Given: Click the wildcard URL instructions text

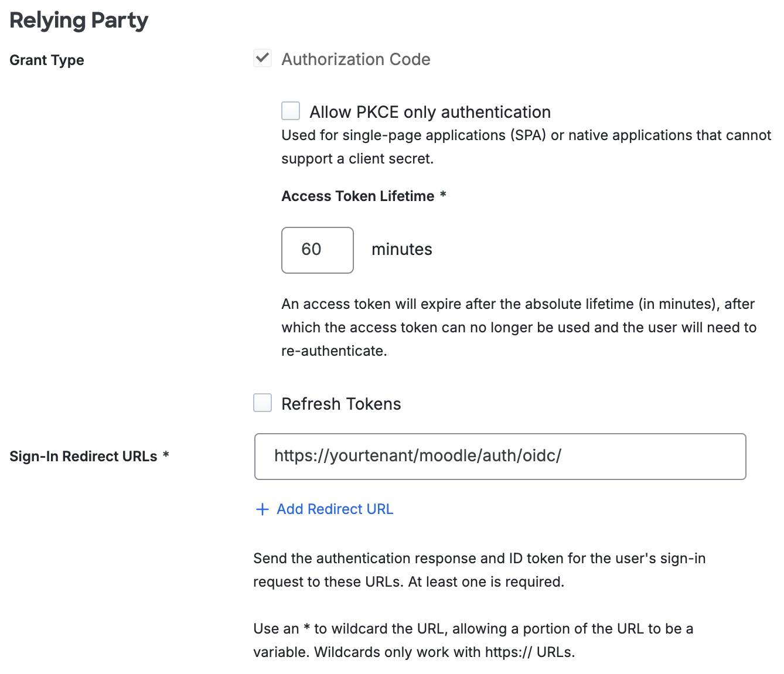Looking at the screenshot, I should click(x=473, y=640).
